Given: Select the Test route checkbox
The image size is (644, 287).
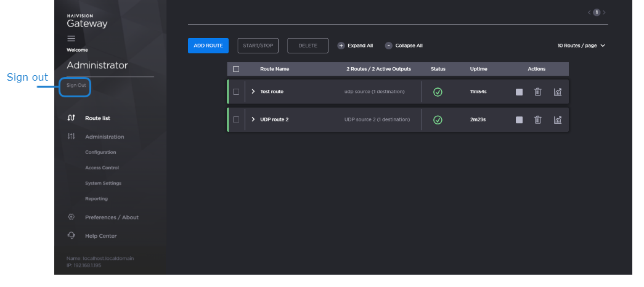Looking at the screenshot, I should pyautogui.click(x=236, y=92).
